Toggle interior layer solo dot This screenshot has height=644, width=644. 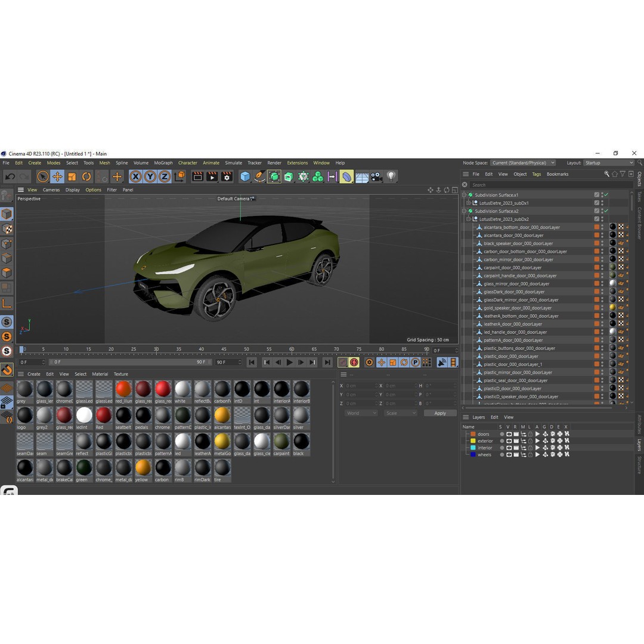pyautogui.click(x=501, y=448)
